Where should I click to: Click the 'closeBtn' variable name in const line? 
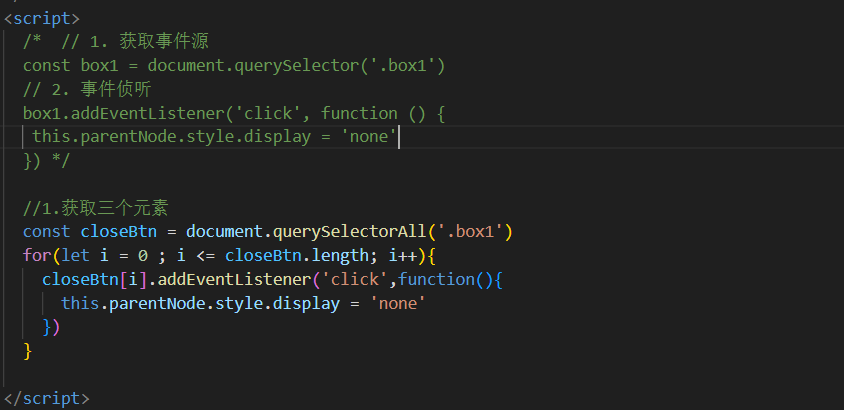tap(118, 232)
